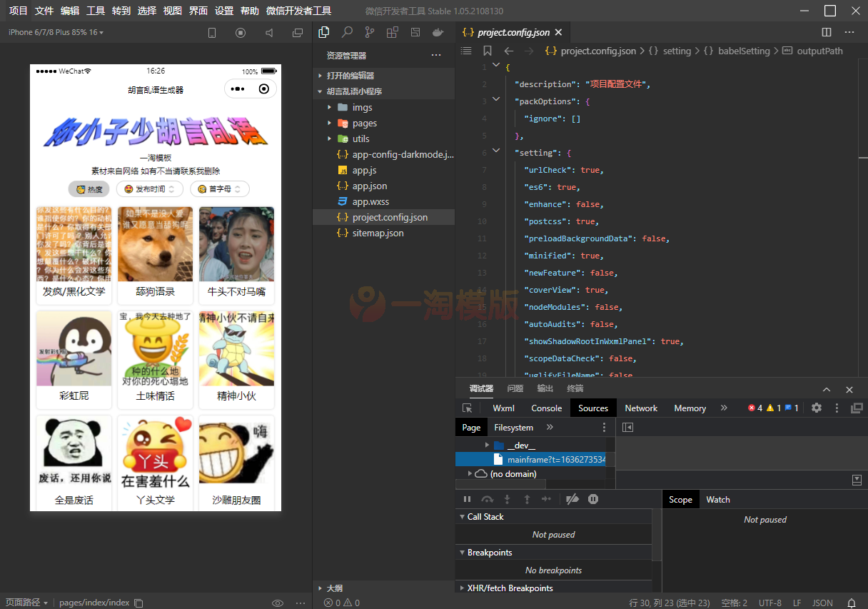Select the 热度 sort button
Image resolution: width=868 pixels, height=609 pixels.
click(89, 189)
